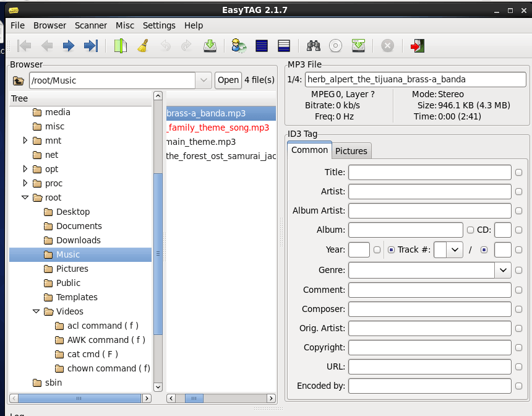
Task: Click the Tree column header
Action: click(x=80, y=98)
